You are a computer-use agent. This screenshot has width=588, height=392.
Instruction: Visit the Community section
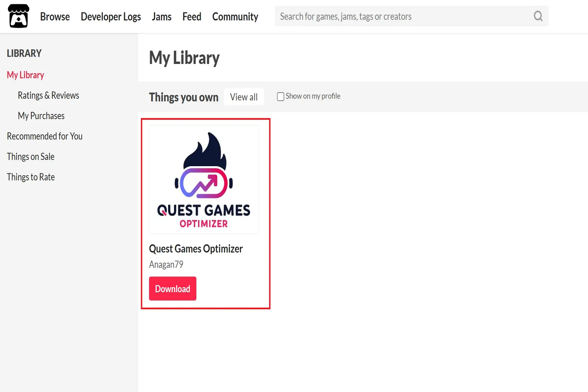pyautogui.click(x=235, y=16)
